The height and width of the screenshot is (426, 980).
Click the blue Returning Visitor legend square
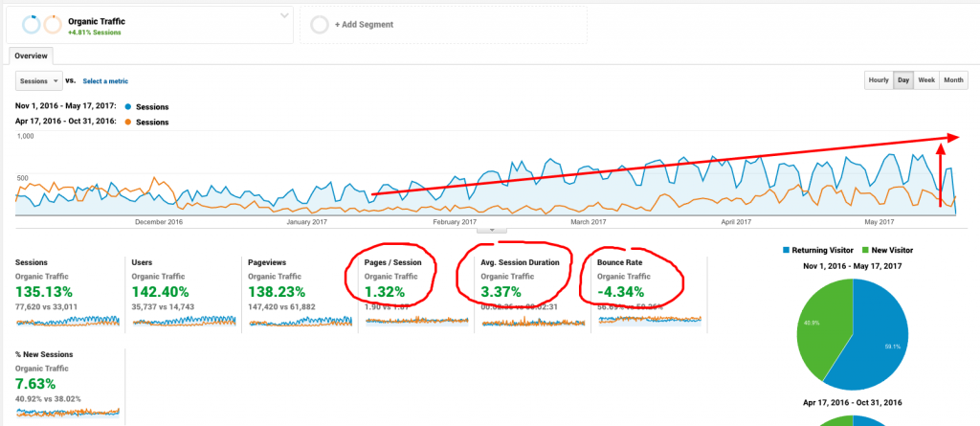(x=786, y=250)
